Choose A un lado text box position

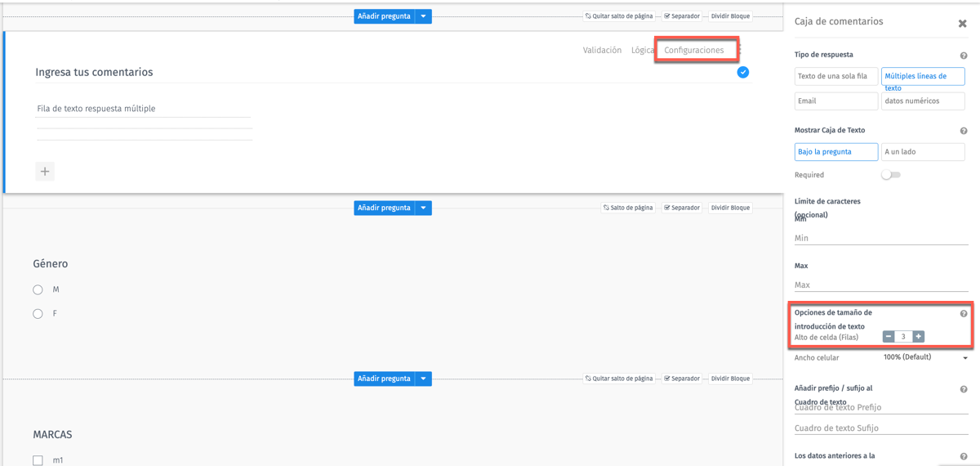pos(923,151)
